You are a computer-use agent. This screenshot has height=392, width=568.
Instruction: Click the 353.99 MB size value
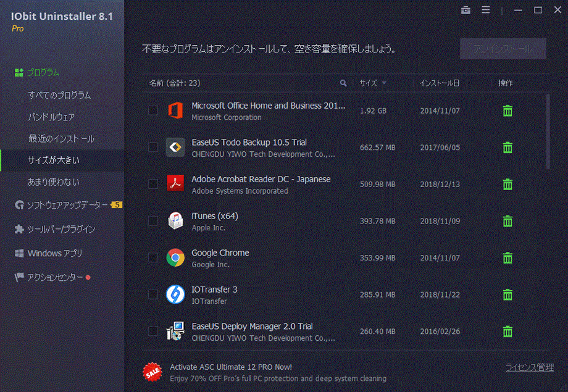pos(377,258)
